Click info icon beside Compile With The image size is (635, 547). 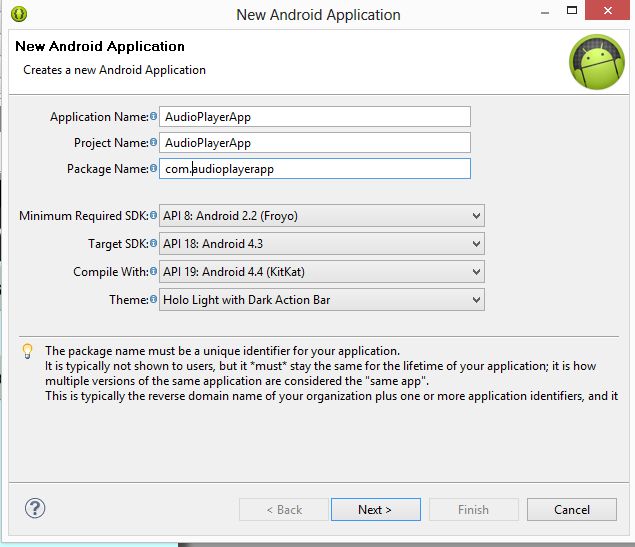click(153, 272)
